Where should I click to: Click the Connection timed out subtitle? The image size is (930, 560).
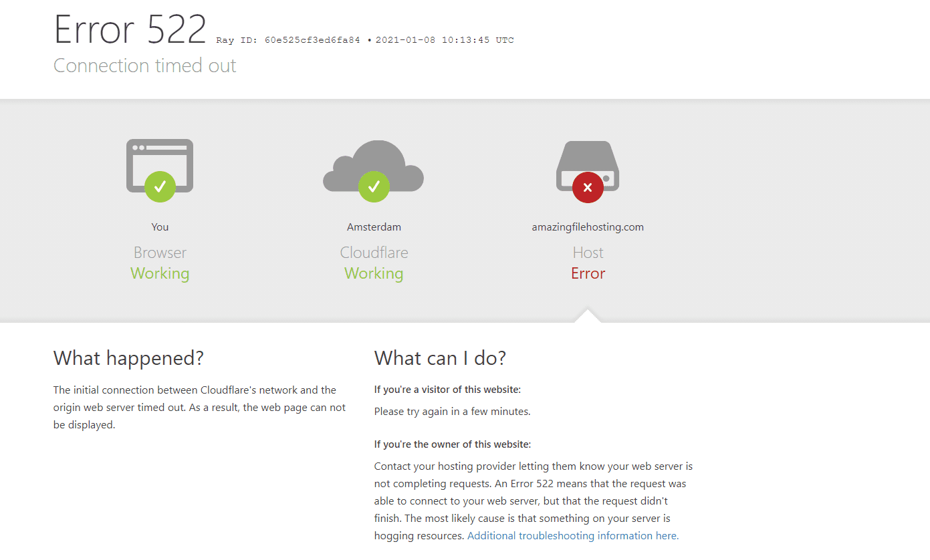145,65
